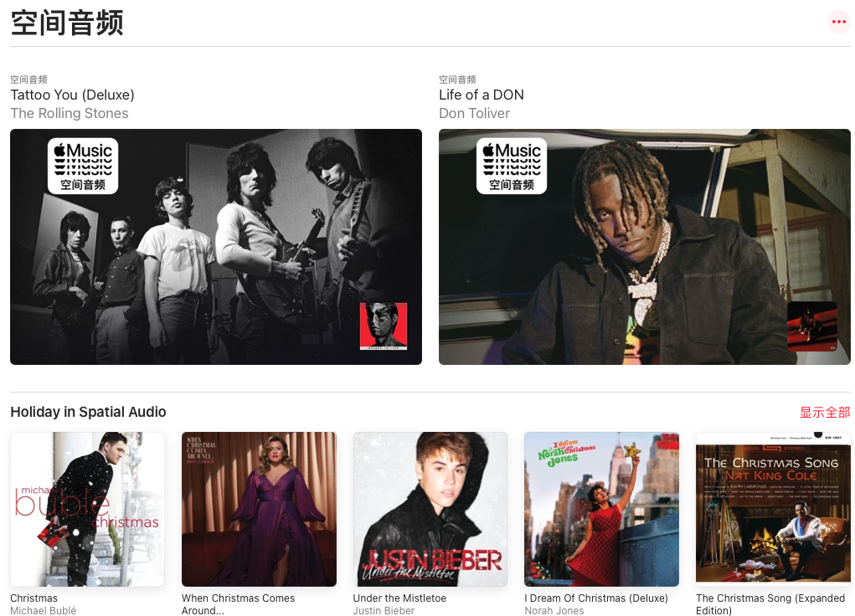Open Justin Bieber Under the Mistletoe cover
The width and height of the screenshot is (855, 616).
430,509
